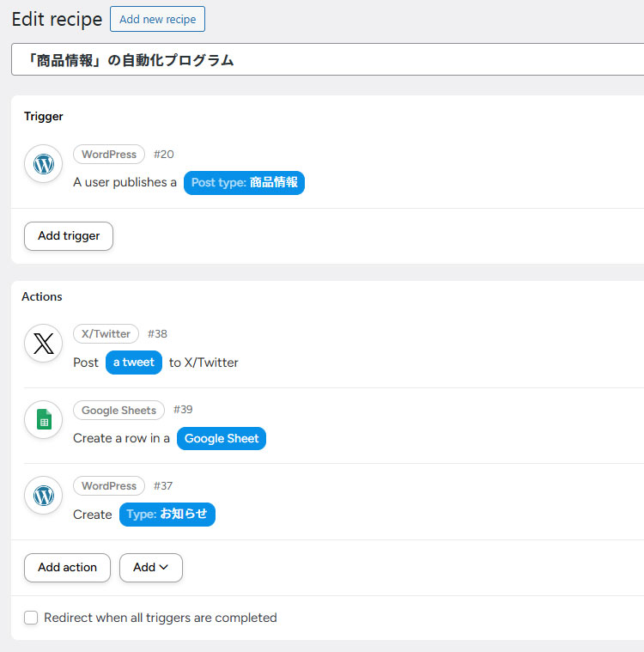644x652 pixels.
Task: Edit the Type: お知らせ token
Action: (167, 515)
